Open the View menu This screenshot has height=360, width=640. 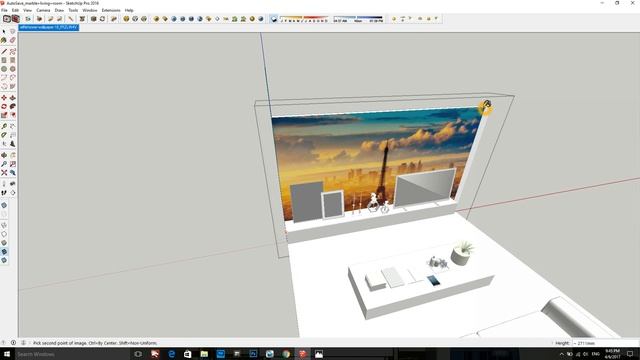27,10
